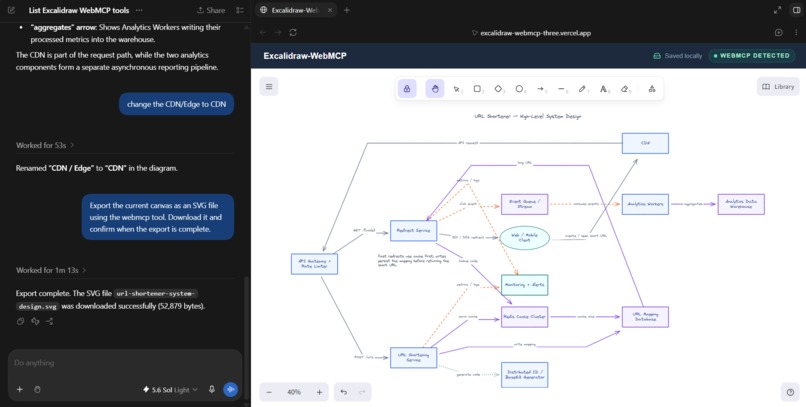This screenshot has width=806, height=407.
Task: Open the Library panel button
Action: 778,86
